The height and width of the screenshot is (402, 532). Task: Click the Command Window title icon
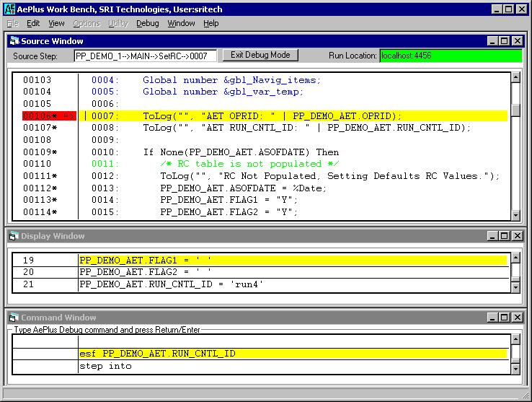coord(14,318)
